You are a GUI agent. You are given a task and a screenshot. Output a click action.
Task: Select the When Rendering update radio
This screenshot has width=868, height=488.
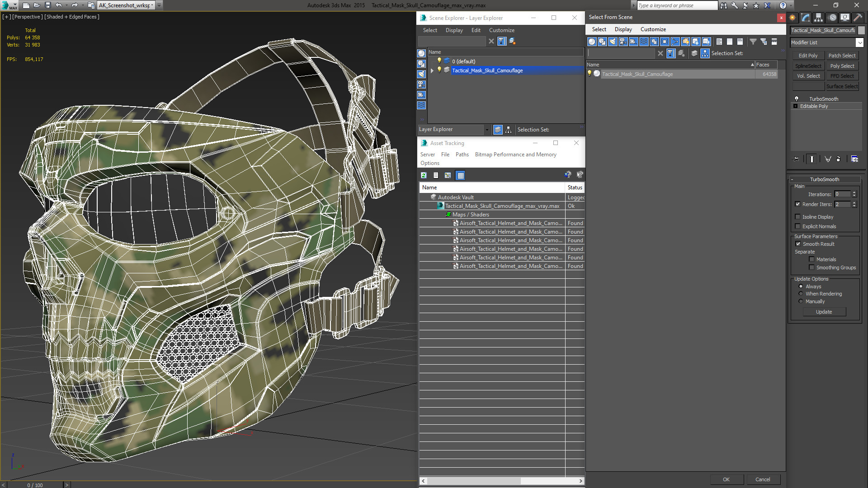[x=801, y=294]
